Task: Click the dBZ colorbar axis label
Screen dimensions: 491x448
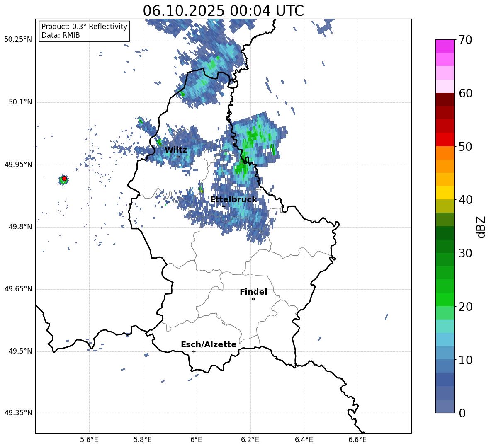Action: [x=481, y=227]
